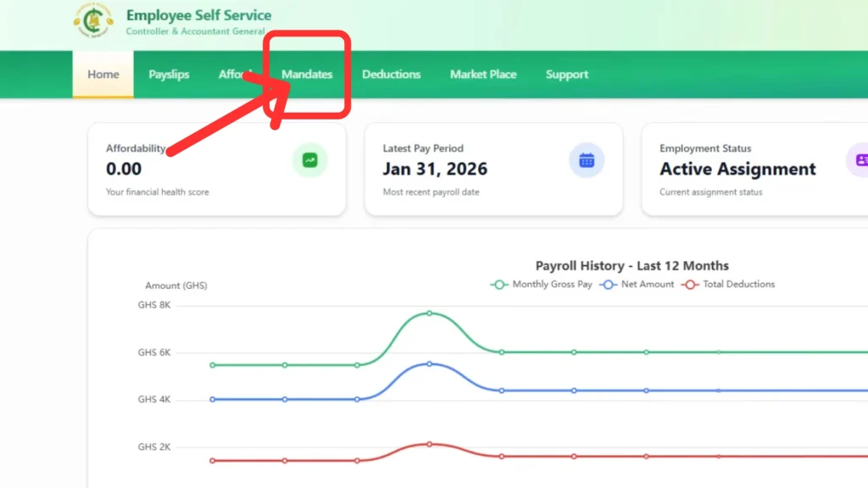This screenshot has height=488, width=868.
Task: Click the Active Assignment status text
Action: pyautogui.click(x=737, y=169)
